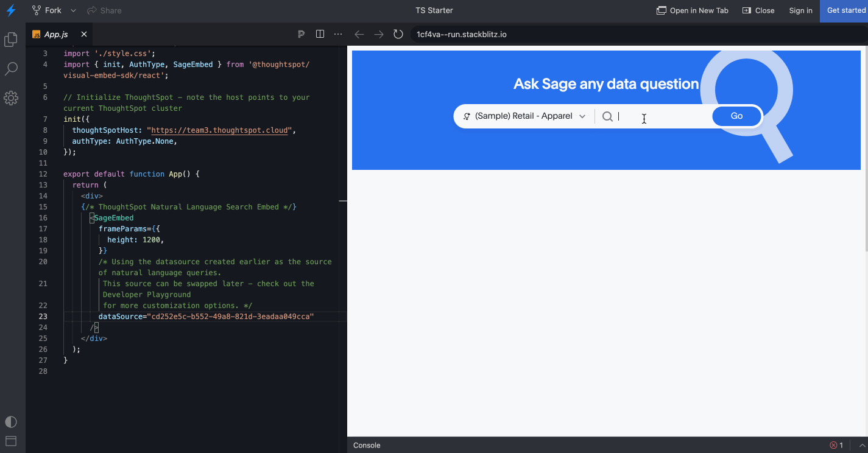
Task: Click the StackBlitz lightning bolt logo
Action: click(11, 10)
